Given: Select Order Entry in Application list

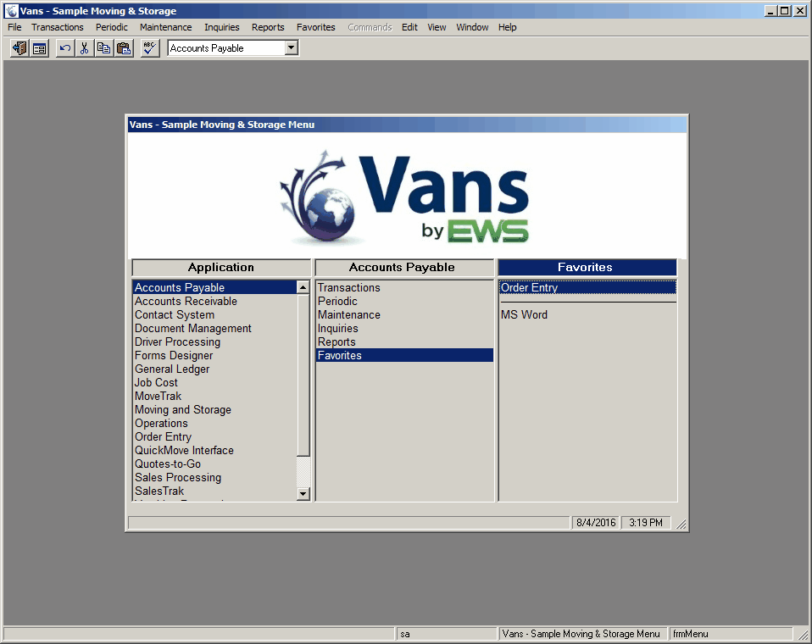Looking at the screenshot, I should point(215,437).
